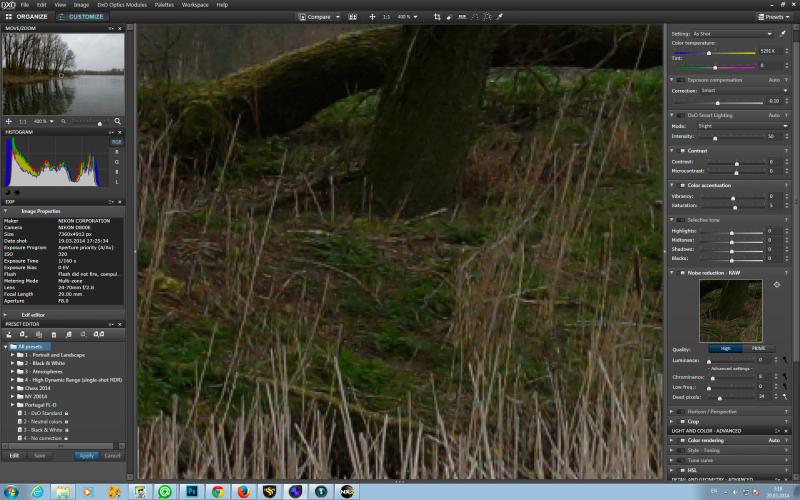800x500 pixels.
Task: Click the Cancel button in Preset Editor
Action: [112, 456]
